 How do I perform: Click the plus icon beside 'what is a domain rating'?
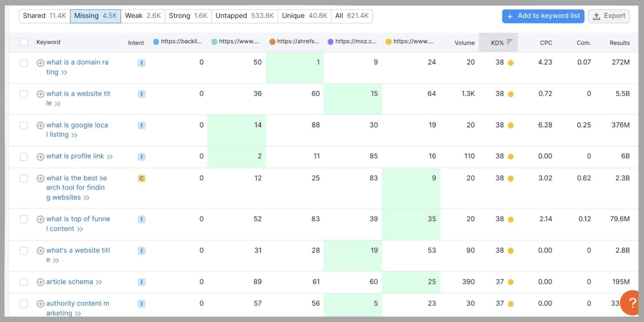tap(40, 63)
